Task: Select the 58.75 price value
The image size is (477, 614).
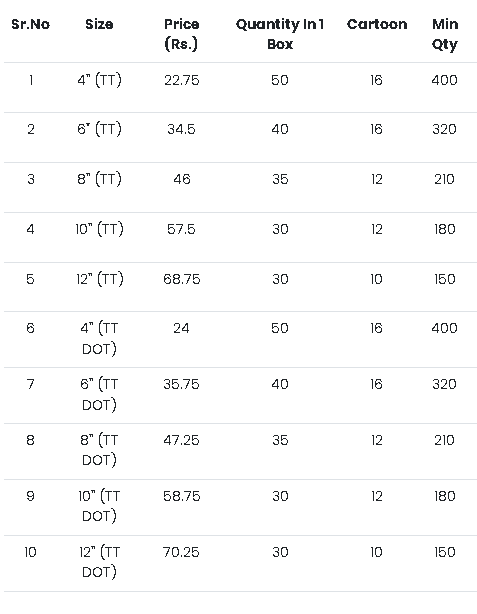Action: coord(182,496)
